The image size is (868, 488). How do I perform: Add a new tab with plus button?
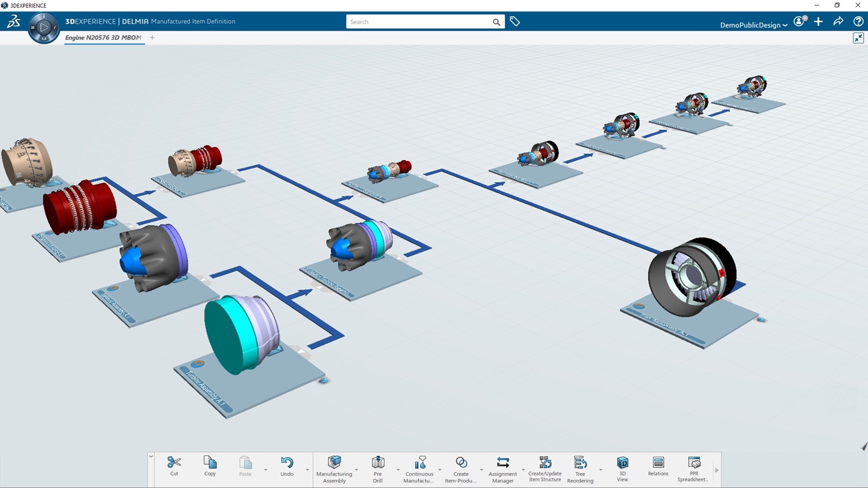pyautogui.click(x=152, y=38)
